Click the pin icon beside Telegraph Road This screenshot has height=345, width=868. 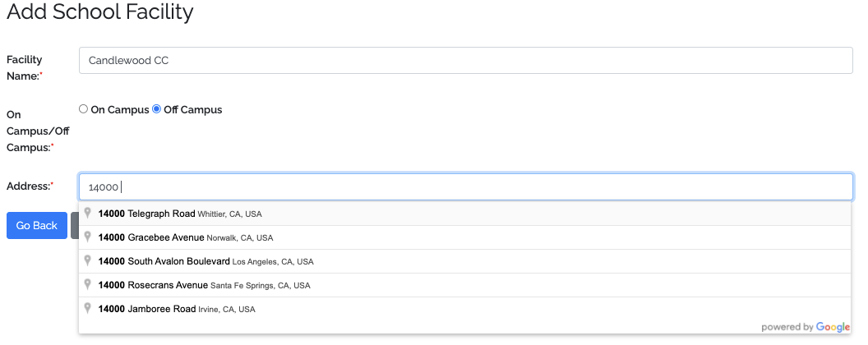pos(88,214)
